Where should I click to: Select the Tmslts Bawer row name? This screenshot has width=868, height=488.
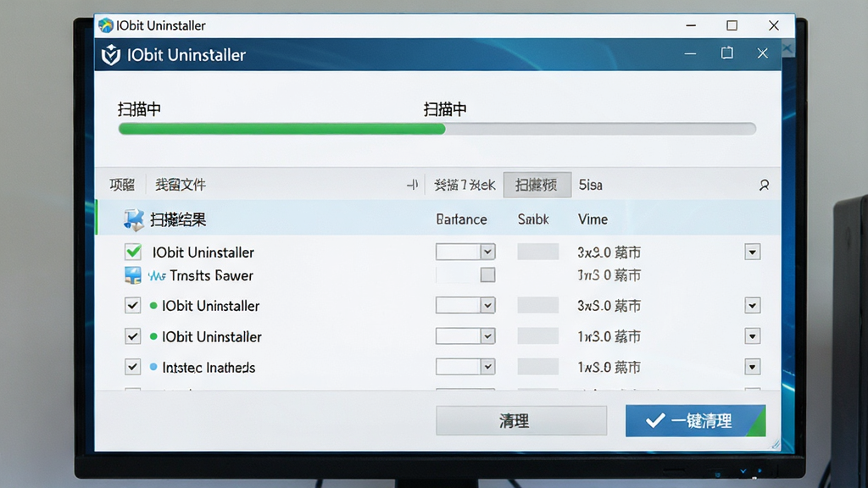click(x=211, y=275)
